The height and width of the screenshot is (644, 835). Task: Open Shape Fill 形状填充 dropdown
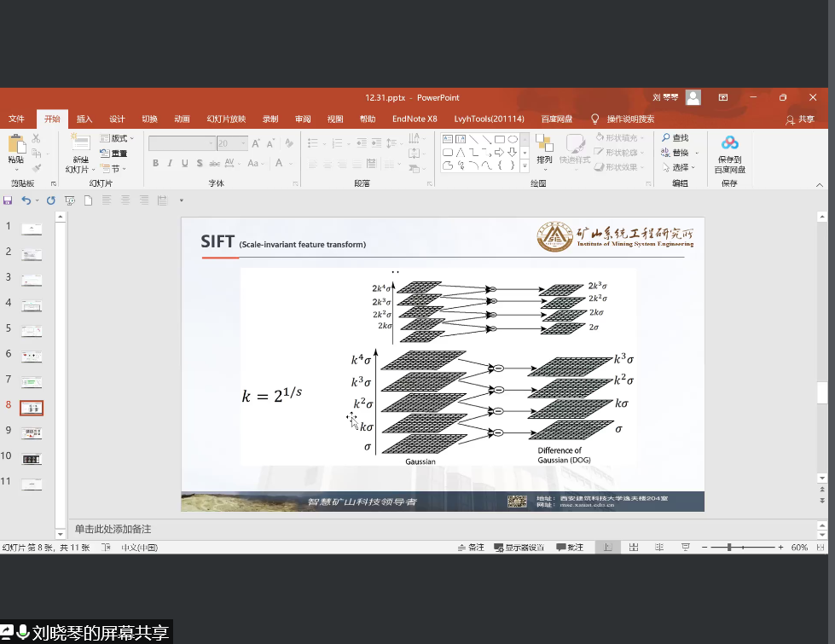pyautogui.click(x=620, y=138)
